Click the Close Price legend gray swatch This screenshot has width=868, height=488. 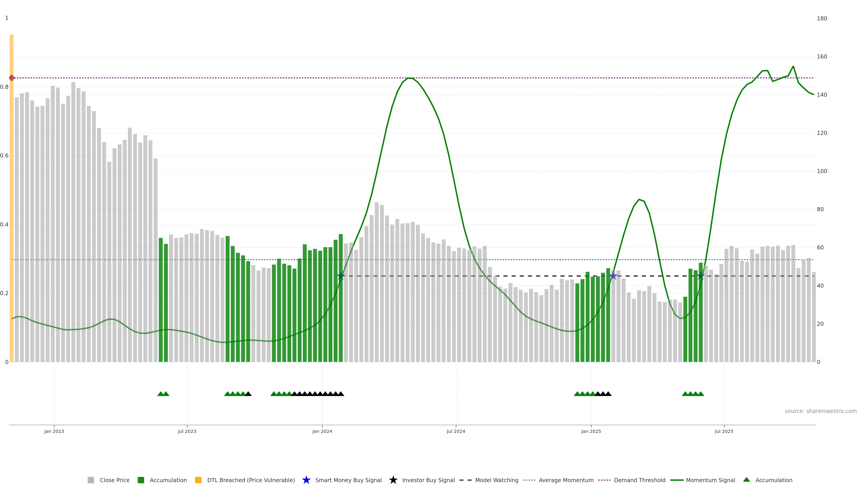coord(91,480)
